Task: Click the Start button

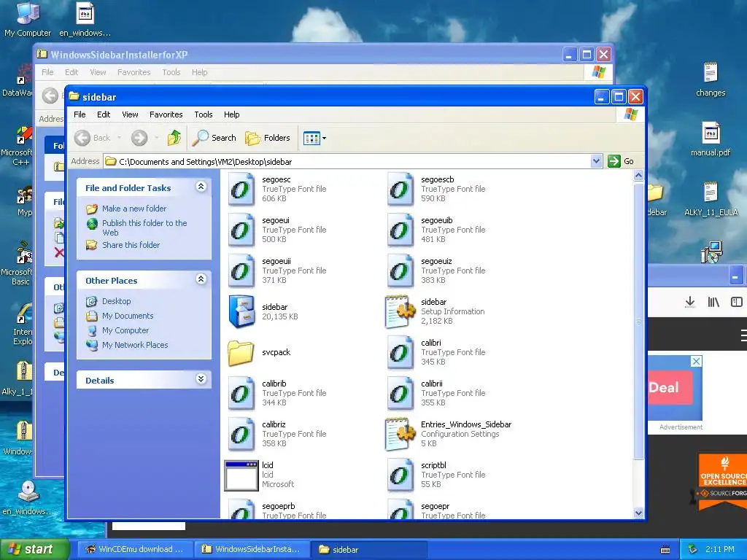Action: point(34,549)
